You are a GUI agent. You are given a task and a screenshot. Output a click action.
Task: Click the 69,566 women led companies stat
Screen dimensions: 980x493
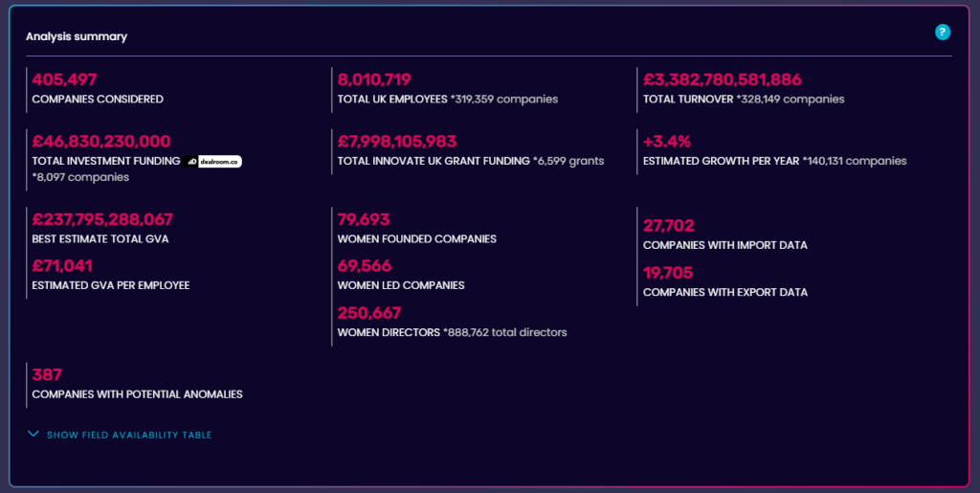(x=365, y=266)
